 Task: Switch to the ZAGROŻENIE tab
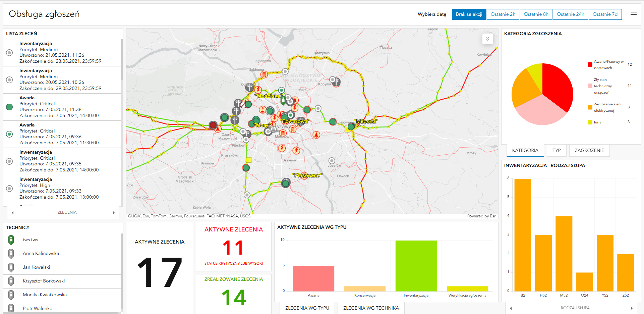click(589, 151)
